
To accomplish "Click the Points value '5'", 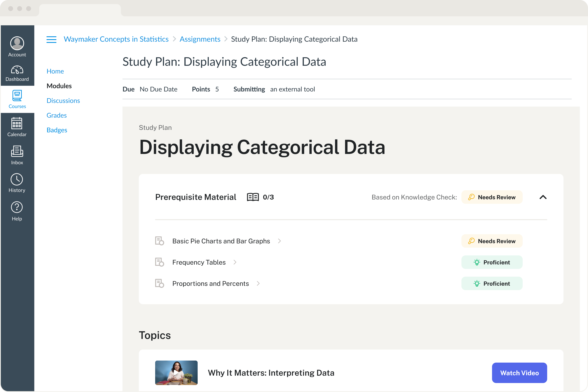I will click(x=217, y=89).
